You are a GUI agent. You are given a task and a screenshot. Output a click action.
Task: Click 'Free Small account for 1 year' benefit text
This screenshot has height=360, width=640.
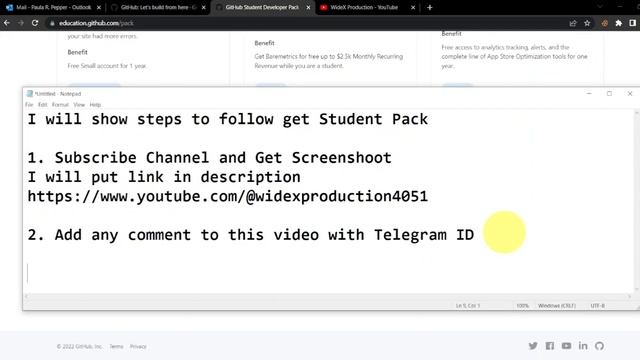point(107,66)
